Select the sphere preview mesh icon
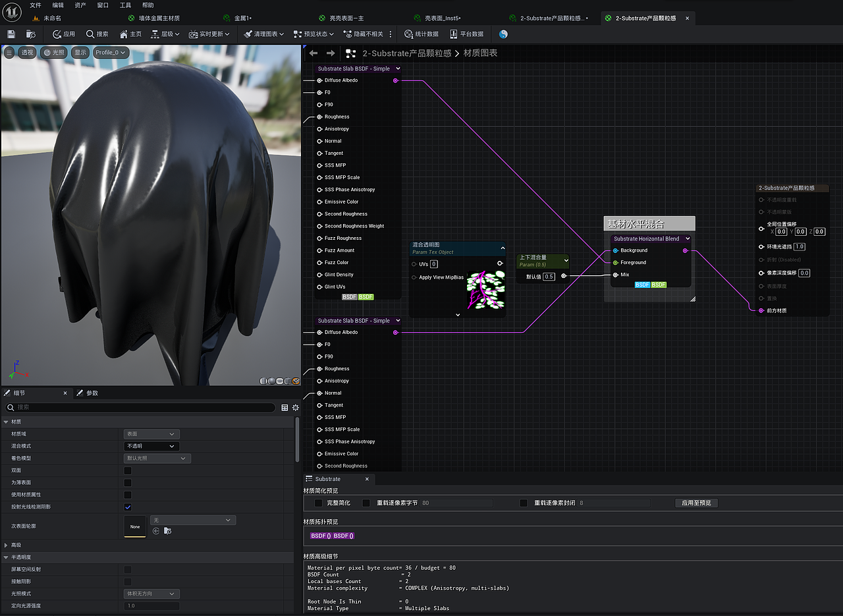 click(x=272, y=381)
